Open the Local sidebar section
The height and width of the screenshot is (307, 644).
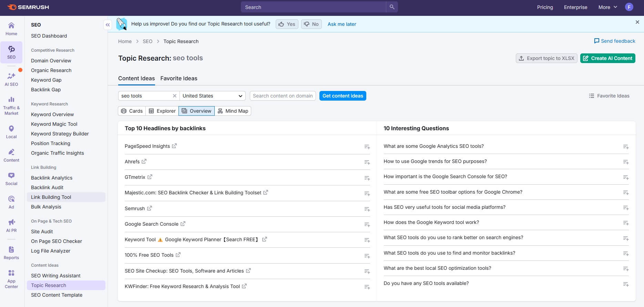[x=11, y=132]
